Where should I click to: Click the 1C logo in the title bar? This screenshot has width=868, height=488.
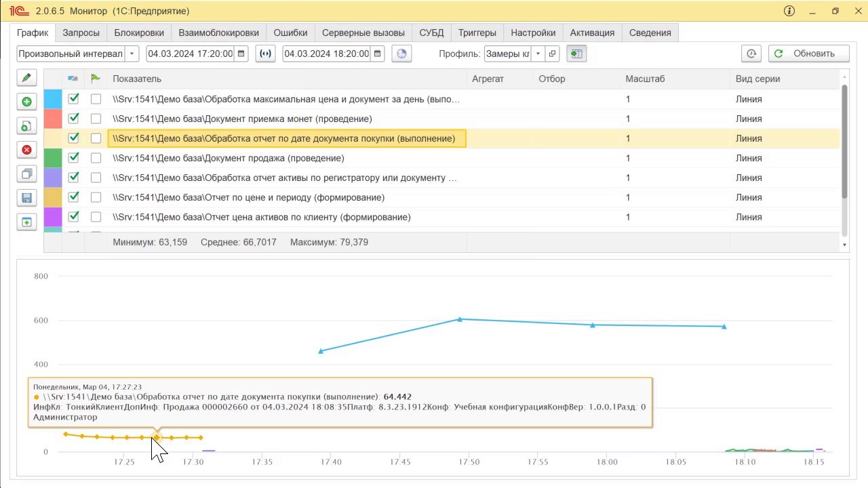(x=19, y=11)
